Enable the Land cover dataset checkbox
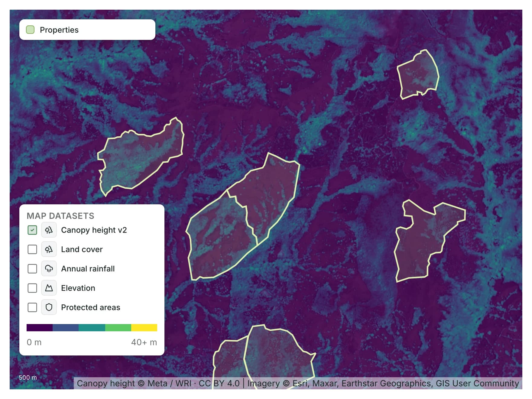 [x=32, y=249]
